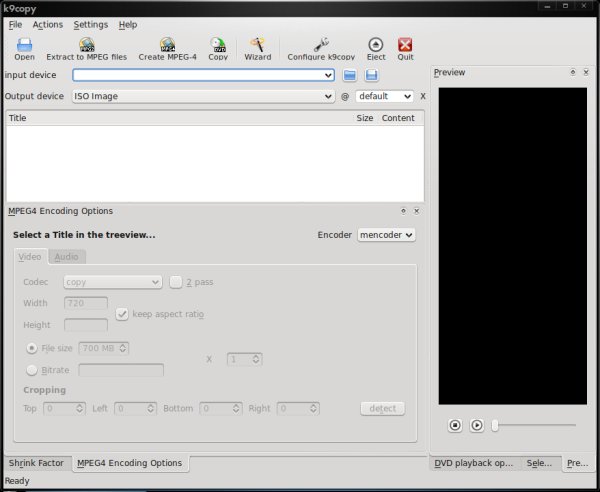The width and height of the screenshot is (600, 492).
Task: Click the Size column header
Action: click(364, 118)
